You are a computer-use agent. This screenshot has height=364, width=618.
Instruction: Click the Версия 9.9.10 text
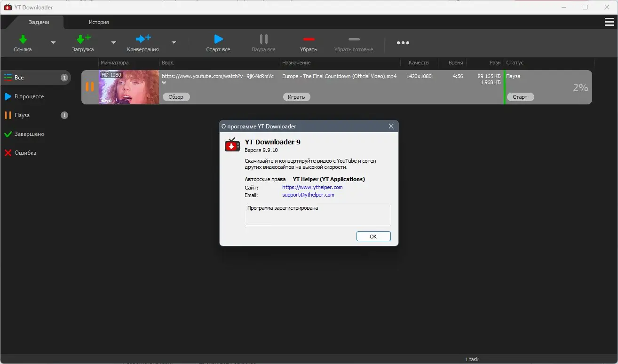point(261,150)
